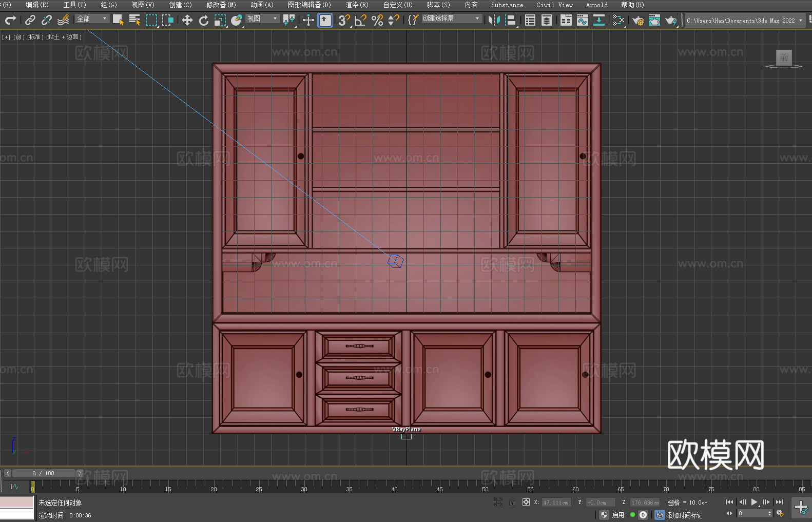Toggle Isolate Selection icon
Screen dimensions: 812x522
[x=498, y=502]
